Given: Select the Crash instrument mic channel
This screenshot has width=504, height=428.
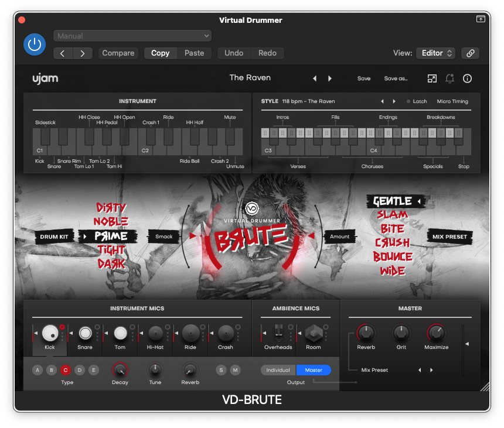Looking at the screenshot, I should 226,333.
